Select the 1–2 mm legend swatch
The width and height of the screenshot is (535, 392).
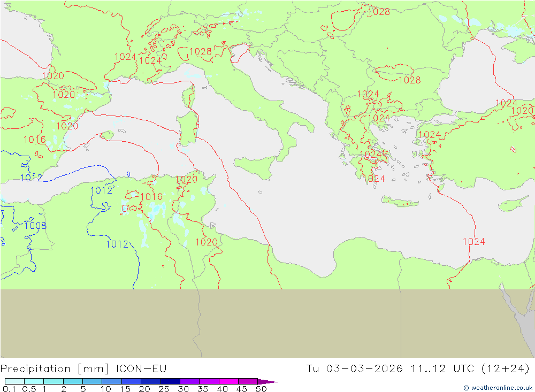pos(53,381)
